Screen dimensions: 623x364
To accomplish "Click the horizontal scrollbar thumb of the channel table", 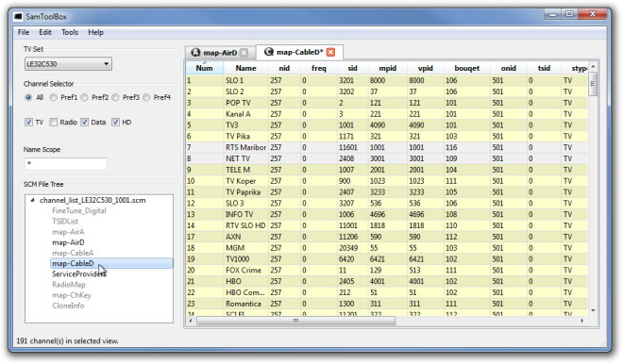I will coord(296,321).
